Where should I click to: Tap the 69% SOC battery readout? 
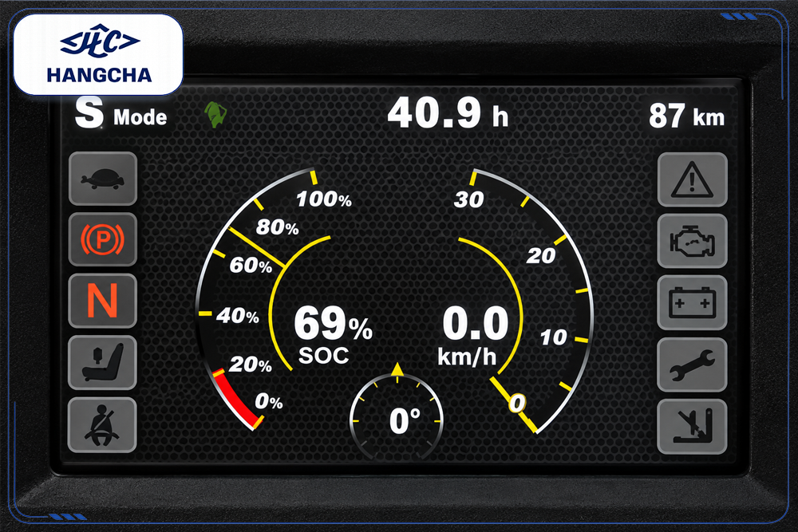tap(334, 335)
